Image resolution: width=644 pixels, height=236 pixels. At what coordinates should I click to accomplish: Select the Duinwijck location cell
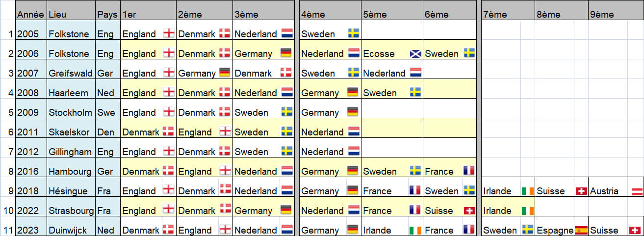click(x=71, y=230)
